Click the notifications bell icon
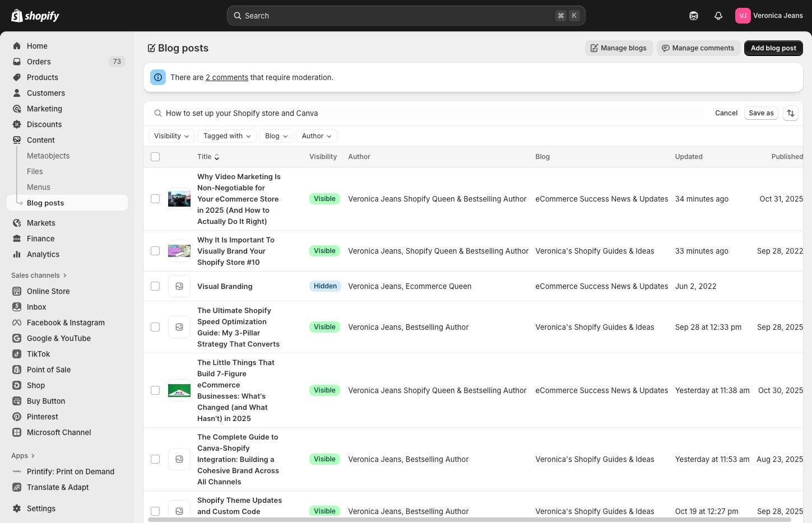Screen dimensions: 812x523 [x=718, y=16]
